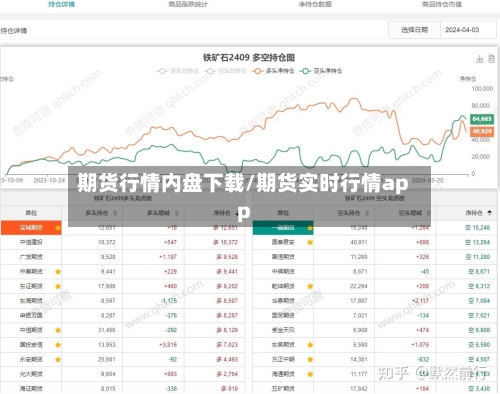
Task: Click the star beside 海通期货
Action: pyautogui.click(x=310, y=374)
